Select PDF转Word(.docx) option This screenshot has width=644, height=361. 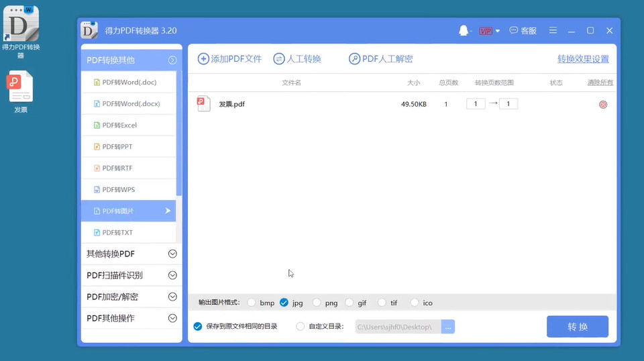tap(129, 103)
